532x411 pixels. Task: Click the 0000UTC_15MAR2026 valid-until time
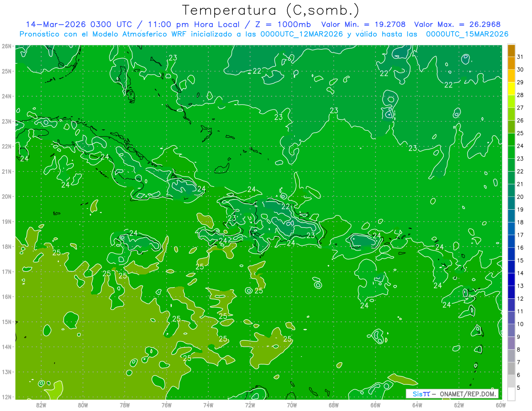pyautogui.click(x=467, y=34)
